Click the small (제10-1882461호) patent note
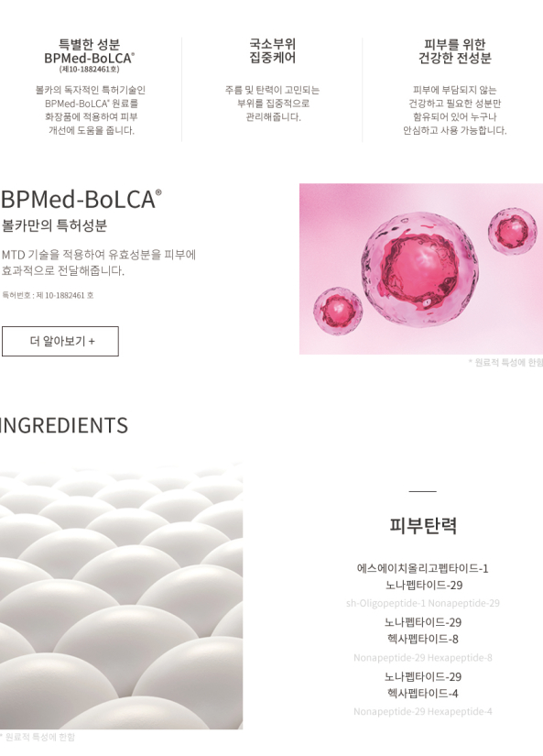 pos(89,70)
